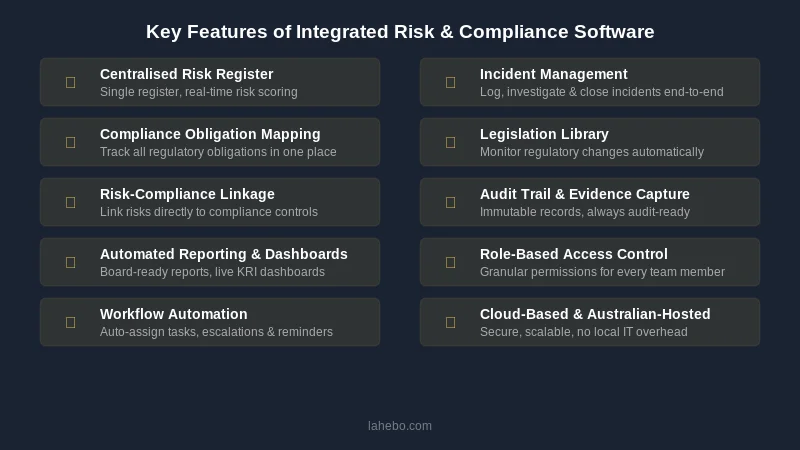Click 'Secure, scalable, no local IT overhead'
Viewport: 800px width, 450px height.
pyautogui.click(x=584, y=332)
